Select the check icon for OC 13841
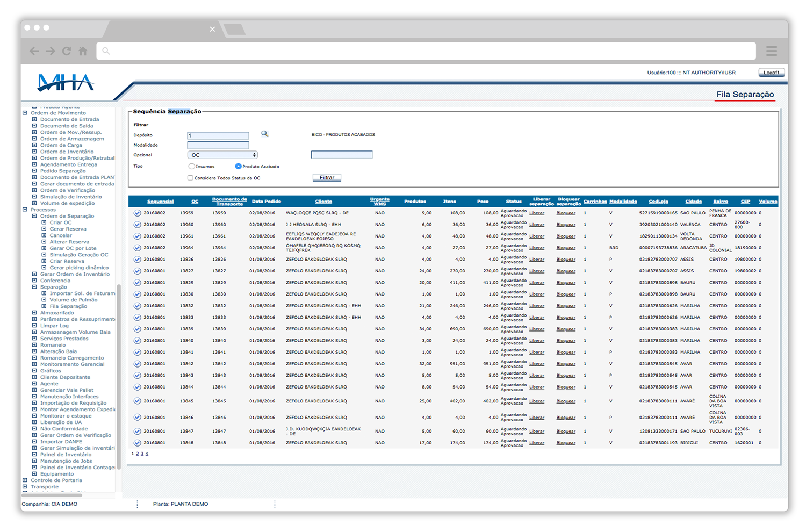Viewport: 806px width, 532px height. tap(138, 353)
